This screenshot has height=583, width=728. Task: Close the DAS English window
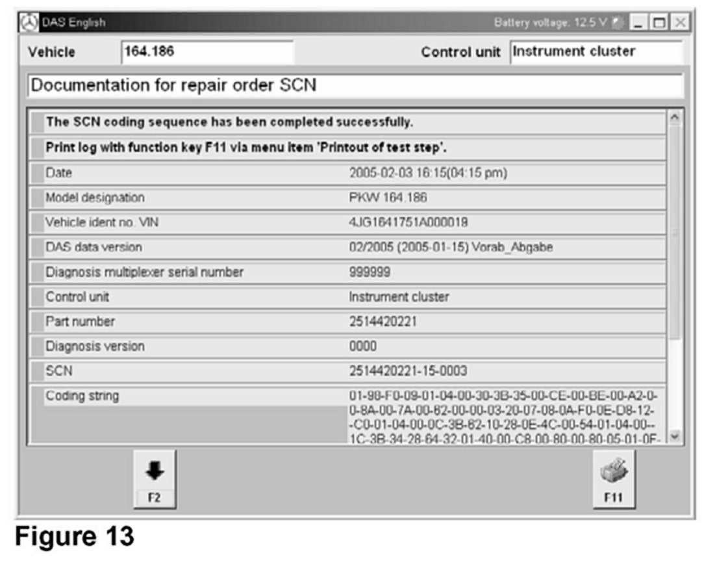point(679,23)
